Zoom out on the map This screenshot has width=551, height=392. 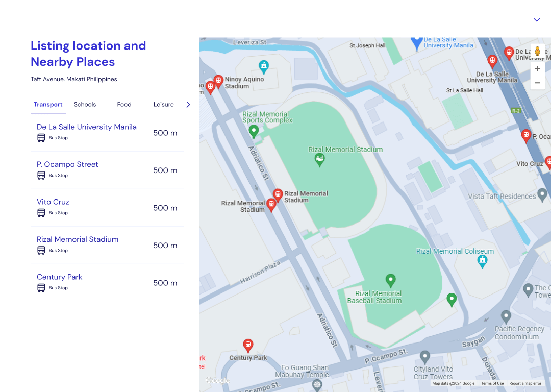click(537, 83)
